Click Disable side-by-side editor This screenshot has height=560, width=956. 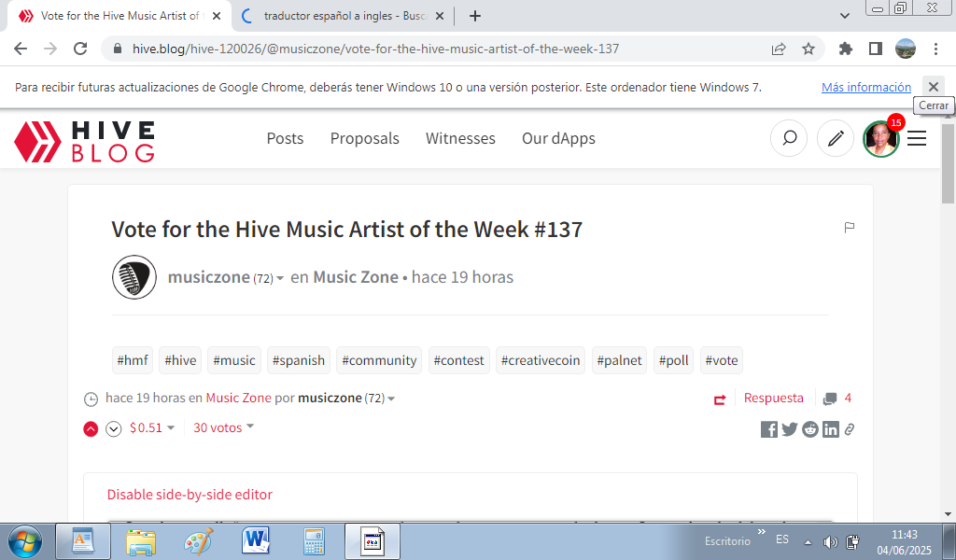pos(190,494)
